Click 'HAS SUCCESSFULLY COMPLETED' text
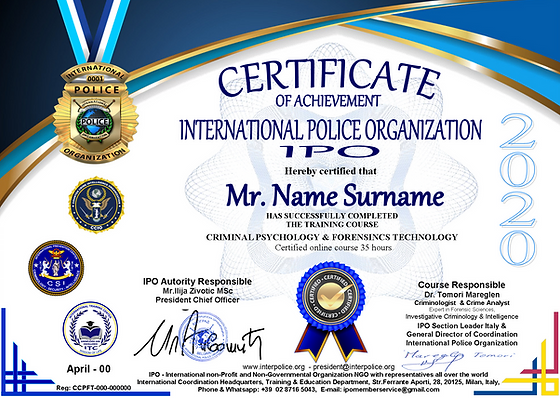This screenshot has width=560, height=398. click(x=332, y=216)
